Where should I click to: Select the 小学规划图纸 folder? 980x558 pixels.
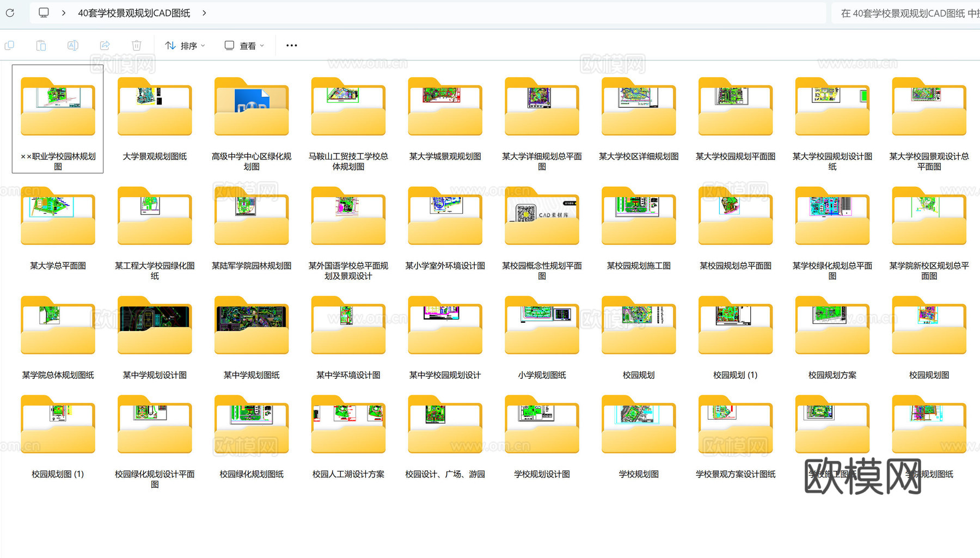(x=541, y=326)
